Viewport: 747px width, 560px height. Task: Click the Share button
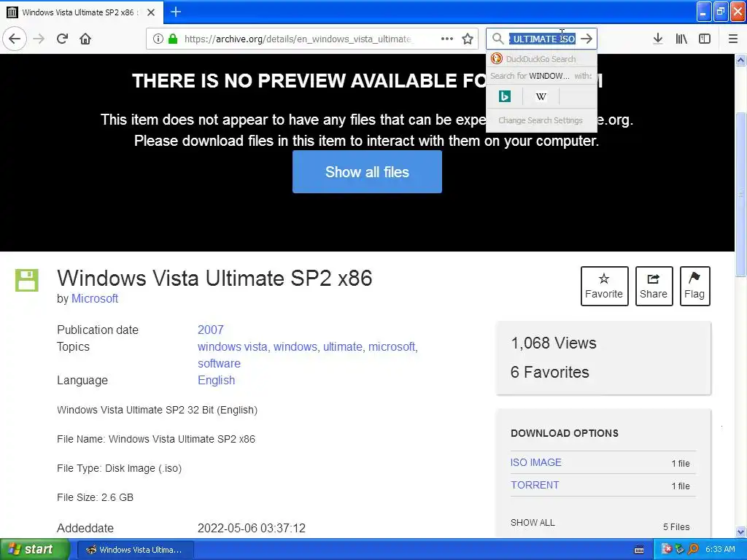654,286
